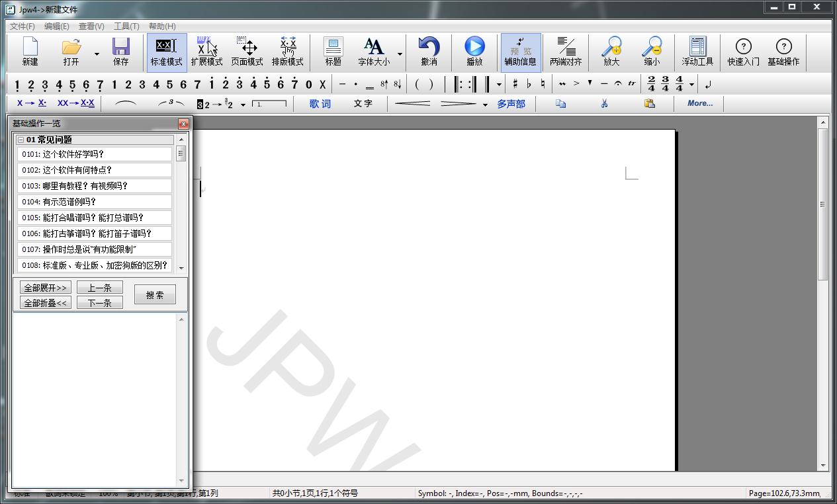
Task: Click the octave down 8↓ icon
Action: click(x=397, y=84)
